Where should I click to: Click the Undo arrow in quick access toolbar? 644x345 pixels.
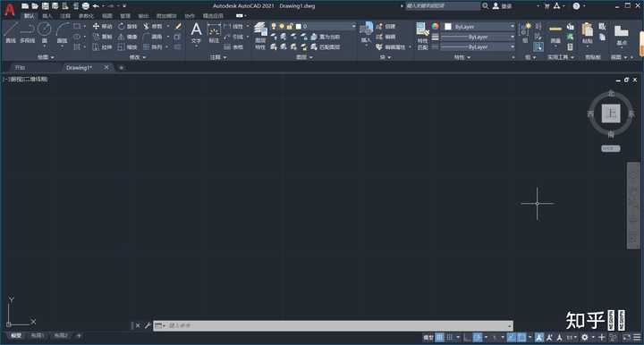(96, 5)
